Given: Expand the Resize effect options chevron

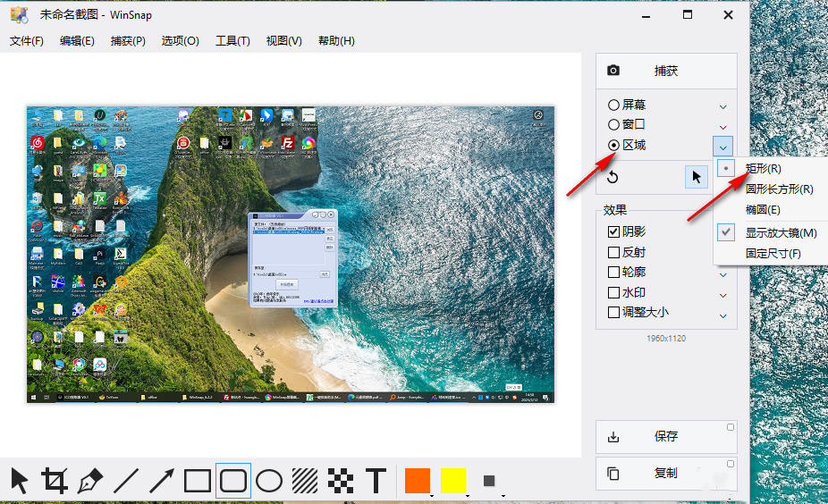Looking at the screenshot, I should tap(722, 315).
